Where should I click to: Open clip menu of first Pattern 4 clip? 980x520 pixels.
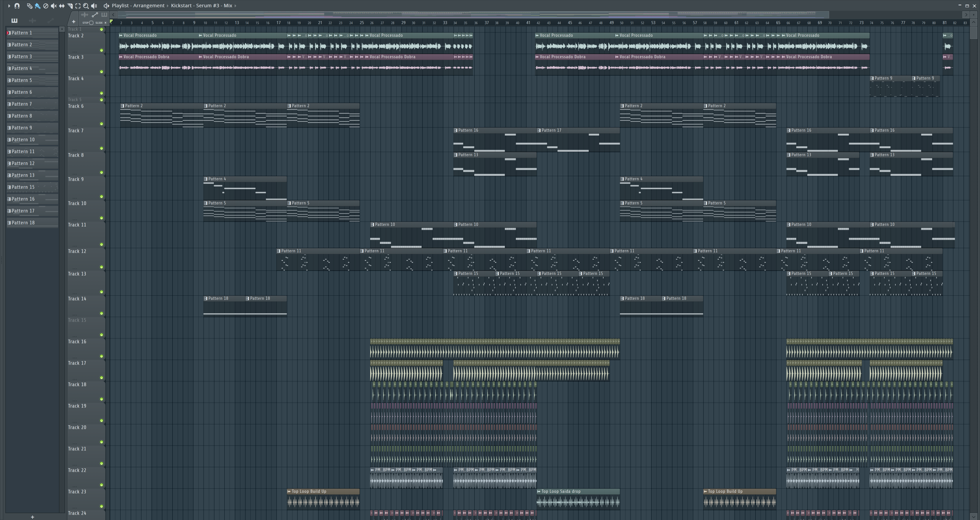coord(206,179)
